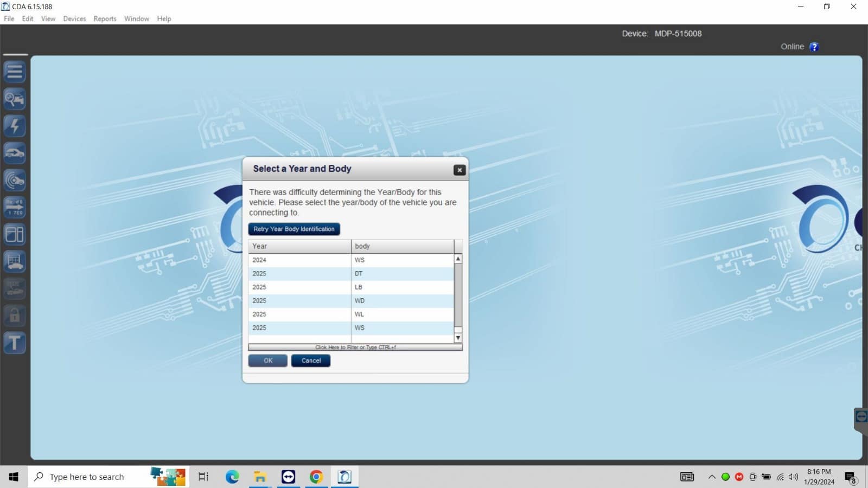Open the Rx data bus monitor tool
868x488 pixels.
click(15, 207)
